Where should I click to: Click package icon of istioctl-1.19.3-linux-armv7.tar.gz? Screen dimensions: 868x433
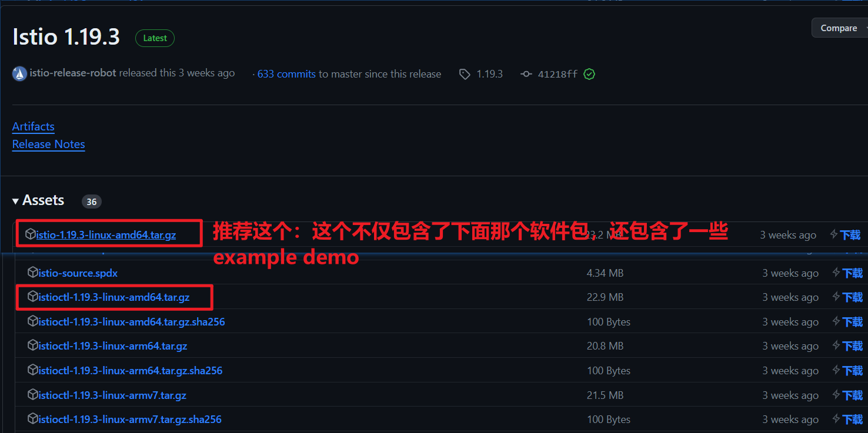click(33, 395)
